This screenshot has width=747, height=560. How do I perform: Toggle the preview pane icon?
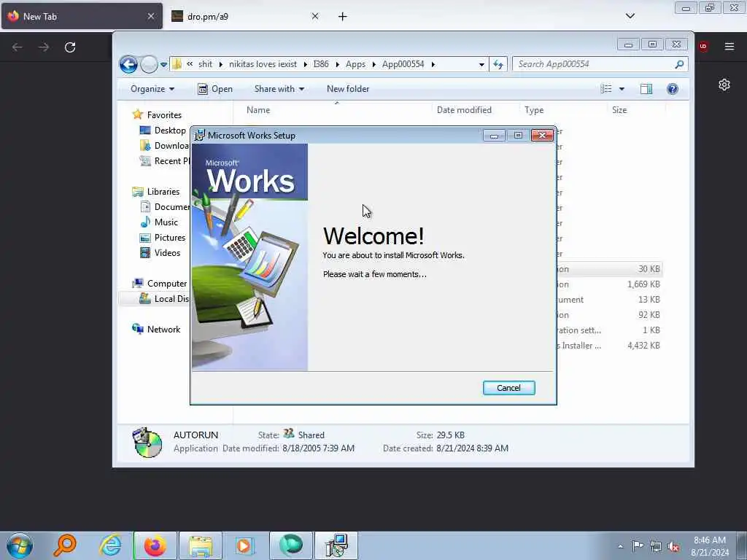[x=646, y=89]
